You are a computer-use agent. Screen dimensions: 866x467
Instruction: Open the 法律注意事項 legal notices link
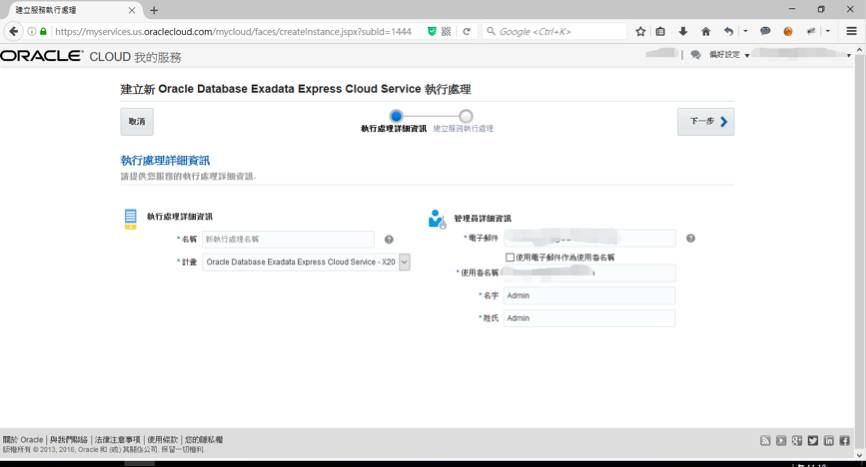[118, 440]
